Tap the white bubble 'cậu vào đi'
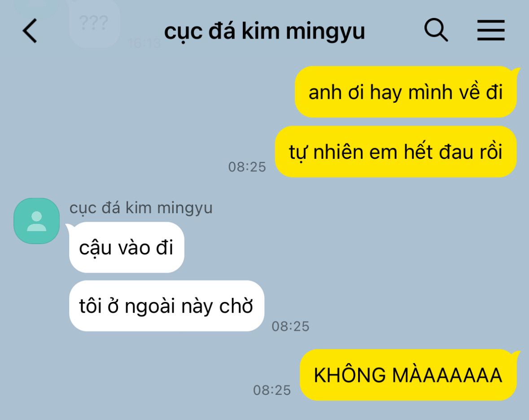529x420 pixels. (x=127, y=247)
